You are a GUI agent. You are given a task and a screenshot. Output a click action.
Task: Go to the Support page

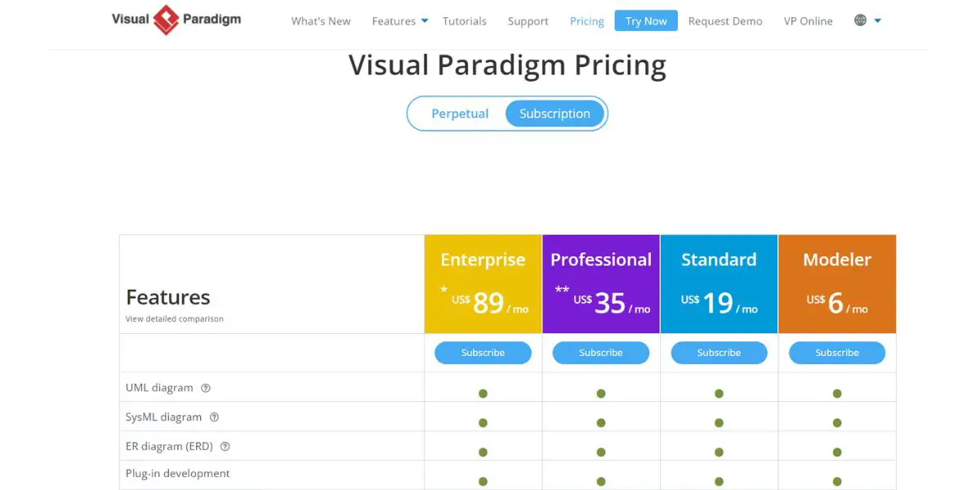(528, 21)
